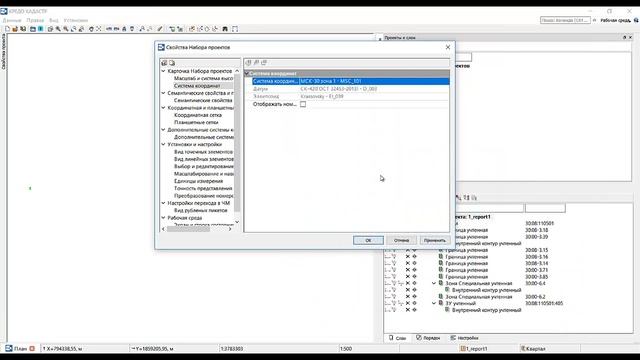The height and width of the screenshot is (360, 640).
Task: Toggle X mark in row 30:08-3.71
Action: point(407,270)
